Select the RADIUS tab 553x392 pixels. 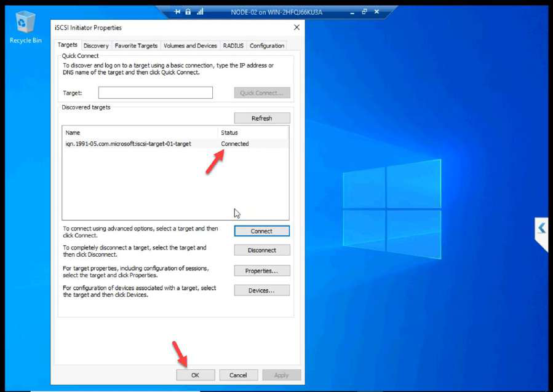point(233,46)
